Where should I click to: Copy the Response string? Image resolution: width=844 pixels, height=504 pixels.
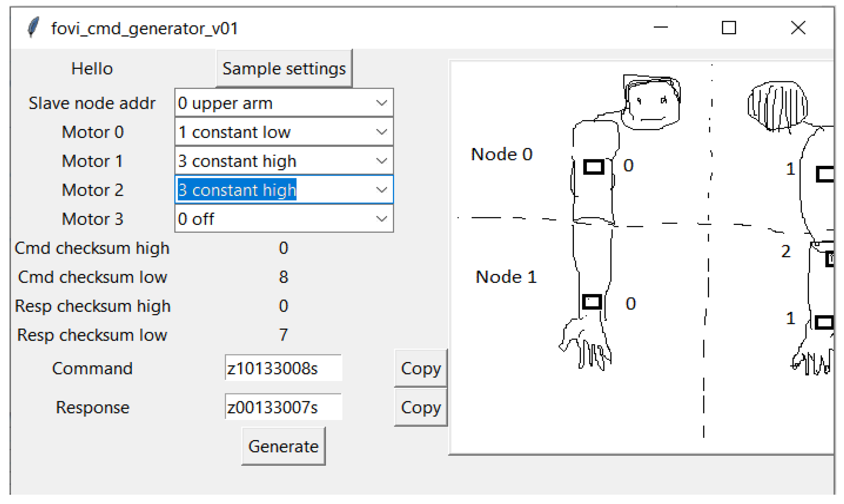tap(421, 407)
